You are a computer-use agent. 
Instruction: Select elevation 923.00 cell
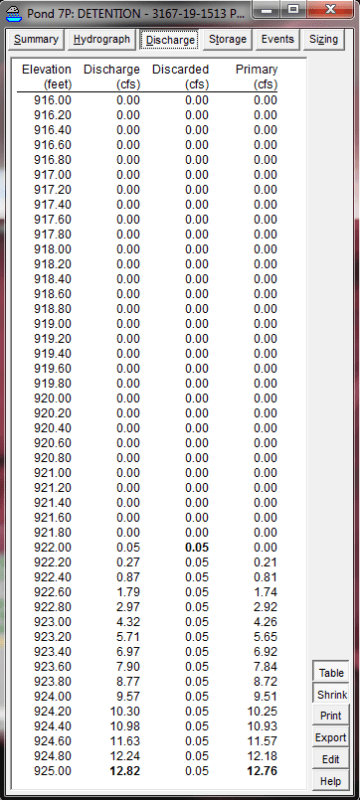point(53,621)
